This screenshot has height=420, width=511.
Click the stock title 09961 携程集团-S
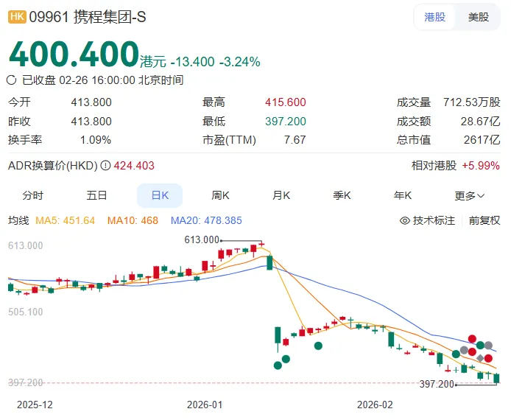tap(88, 17)
